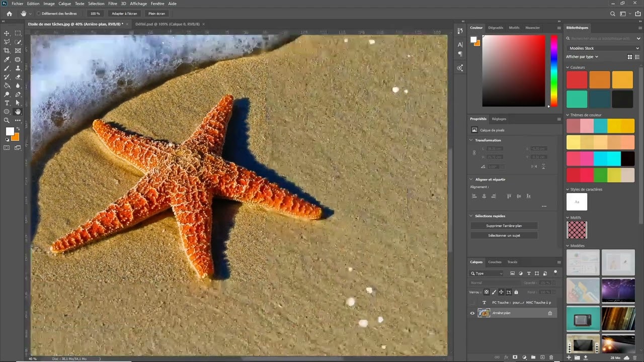
Task: Open the layer fx styles icon
Action: click(506, 357)
